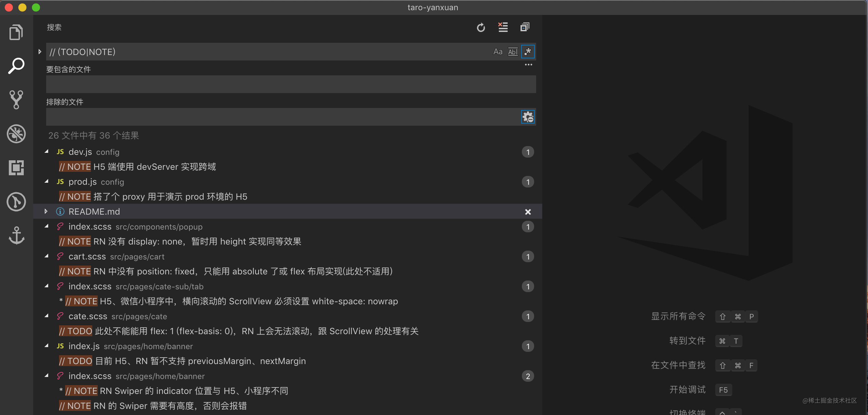Toggle search details ellipsis
Viewport: 868px width, 415px height.
(x=528, y=65)
